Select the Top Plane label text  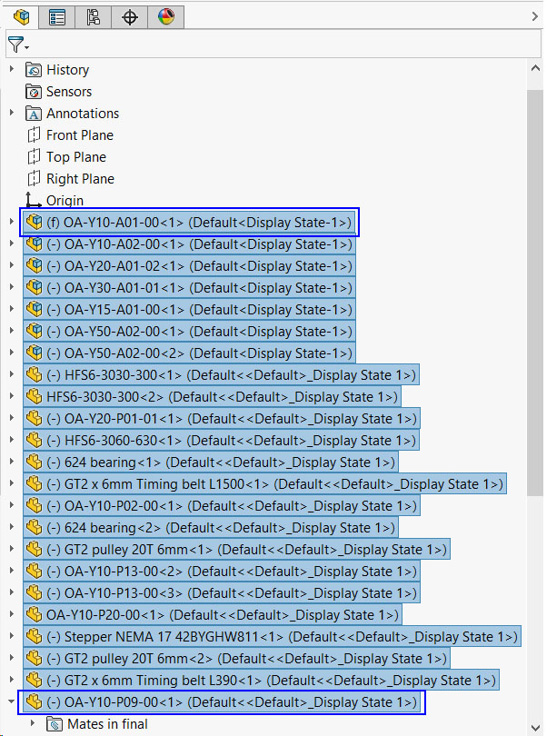[x=76, y=157]
